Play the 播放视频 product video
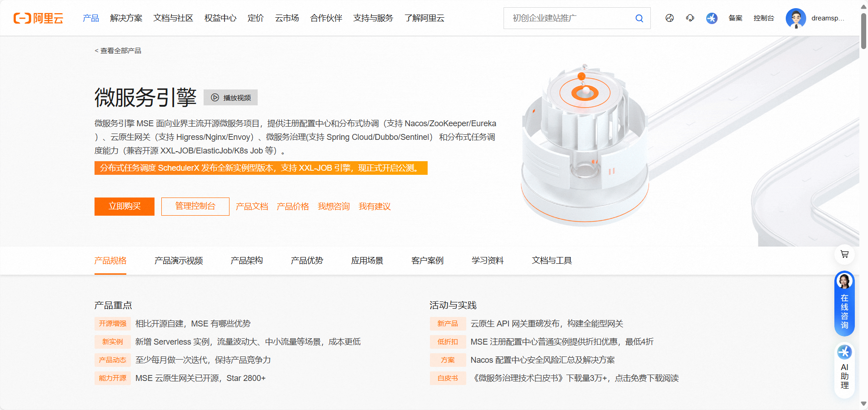 pyautogui.click(x=231, y=98)
